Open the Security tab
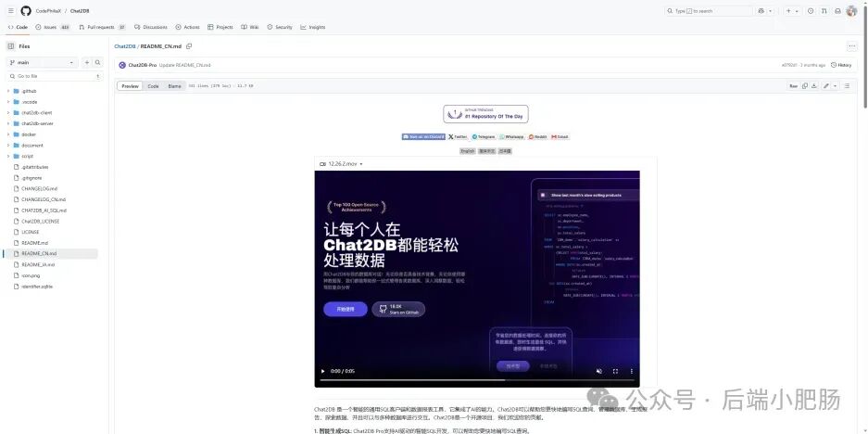Screen dimensions: 868x434 tap(280, 27)
